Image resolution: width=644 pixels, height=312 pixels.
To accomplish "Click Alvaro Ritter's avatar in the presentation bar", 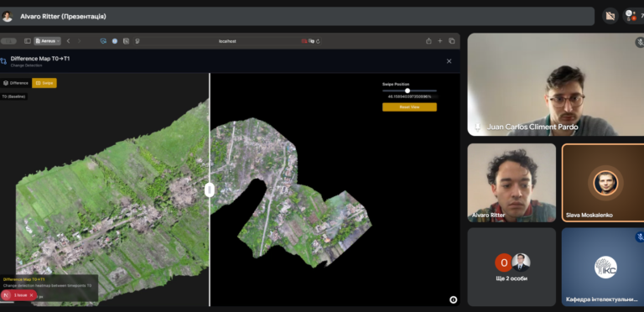I will (8, 17).
